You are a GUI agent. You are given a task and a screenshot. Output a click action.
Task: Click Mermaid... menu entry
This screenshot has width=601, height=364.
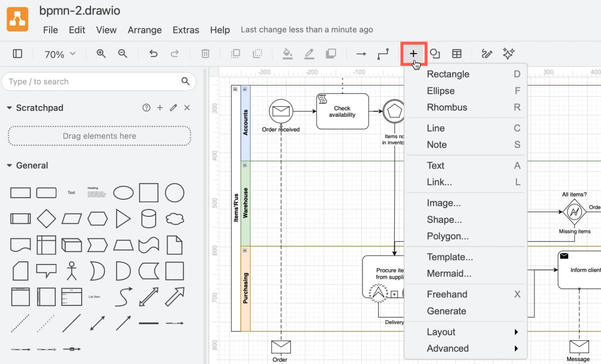click(x=465, y=273)
